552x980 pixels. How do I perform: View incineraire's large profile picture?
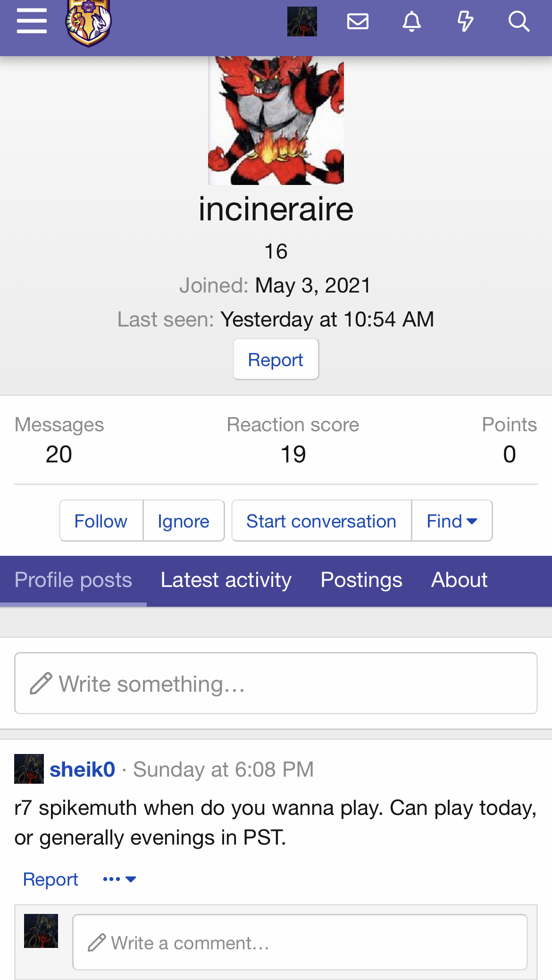pyautogui.click(x=276, y=120)
